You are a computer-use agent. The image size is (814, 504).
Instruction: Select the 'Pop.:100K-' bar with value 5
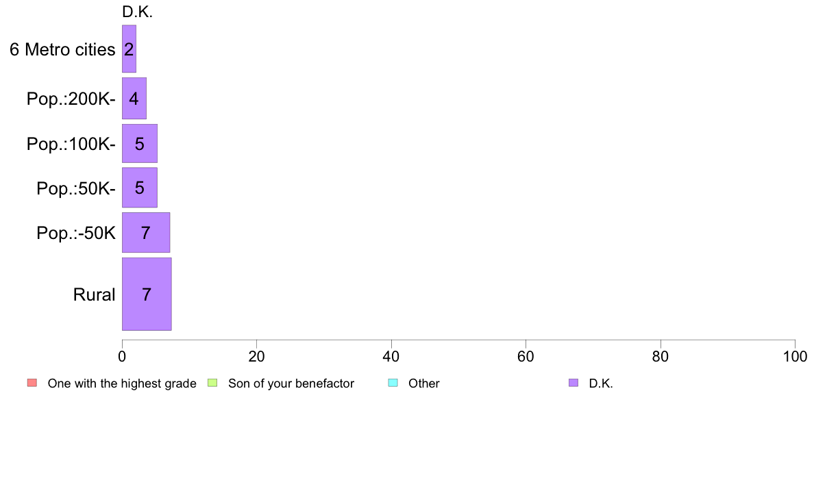pos(140,143)
